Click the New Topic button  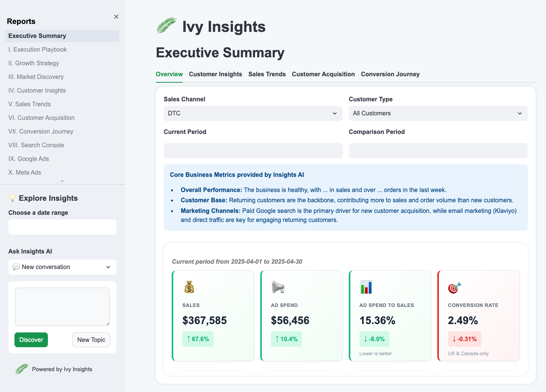(x=91, y=340)
